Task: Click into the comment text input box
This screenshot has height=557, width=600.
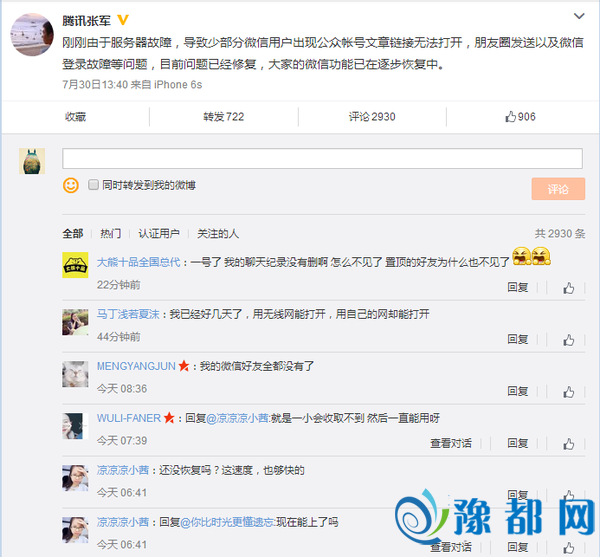Action: [322, 159]
